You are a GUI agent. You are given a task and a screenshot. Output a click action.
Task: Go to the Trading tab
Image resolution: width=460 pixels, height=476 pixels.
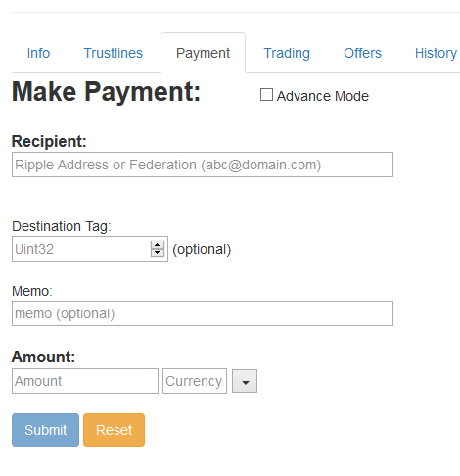287,53
